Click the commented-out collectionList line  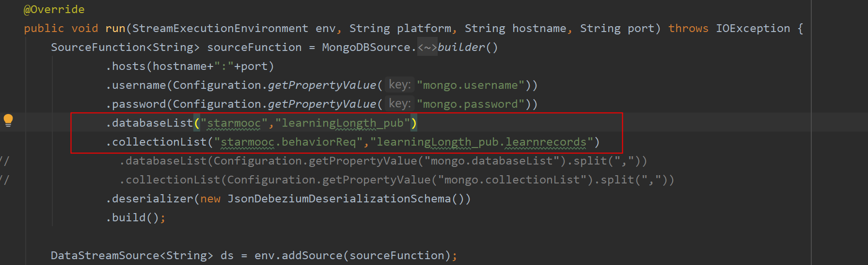396,180
